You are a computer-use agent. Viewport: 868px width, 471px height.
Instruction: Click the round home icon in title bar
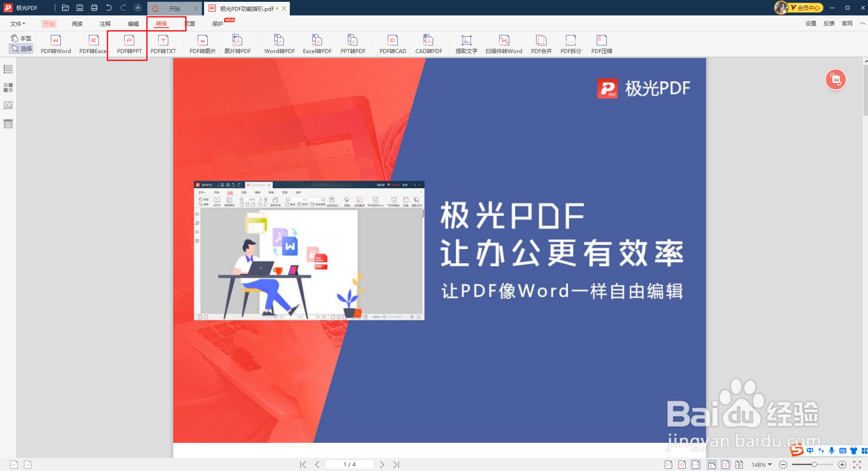tap(138, 8)
